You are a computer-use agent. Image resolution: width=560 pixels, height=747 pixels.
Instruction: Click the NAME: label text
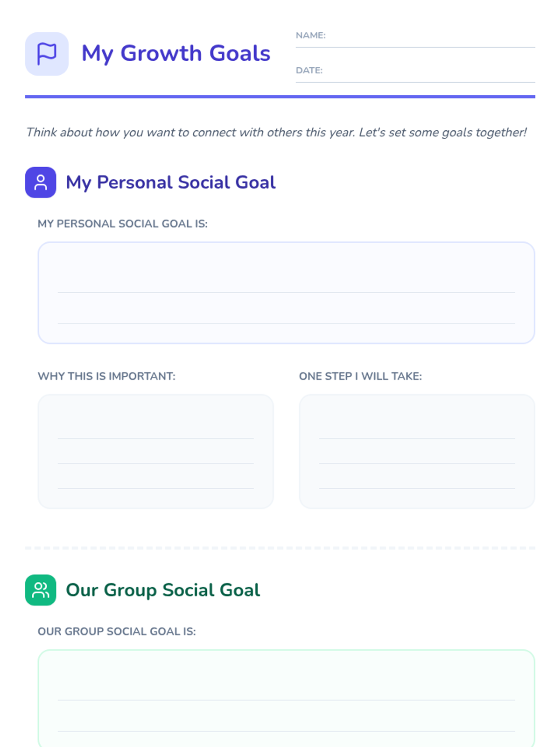click(x=311, y=35)
